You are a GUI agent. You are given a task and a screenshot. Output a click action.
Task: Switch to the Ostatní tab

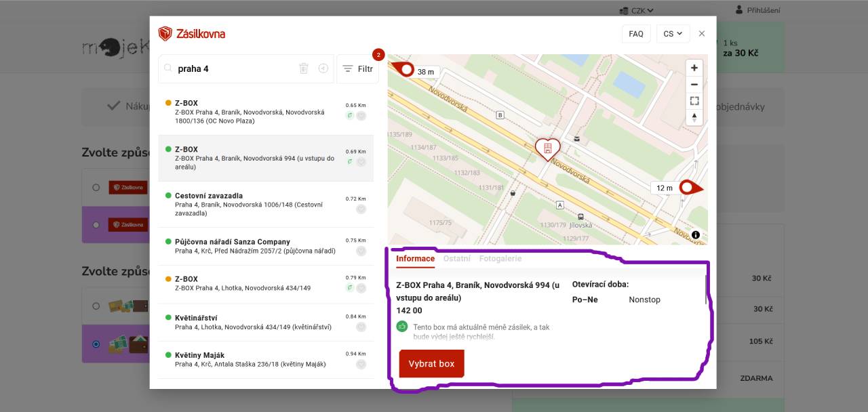pyautogui.click(x=457, y=258)
